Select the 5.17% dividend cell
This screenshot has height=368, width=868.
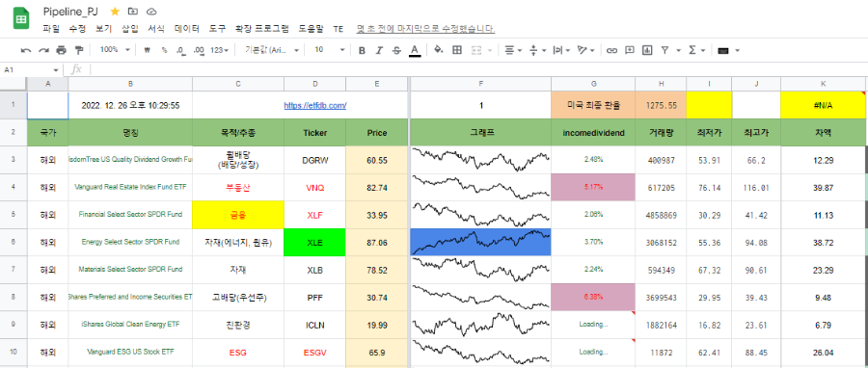point(593,187)
